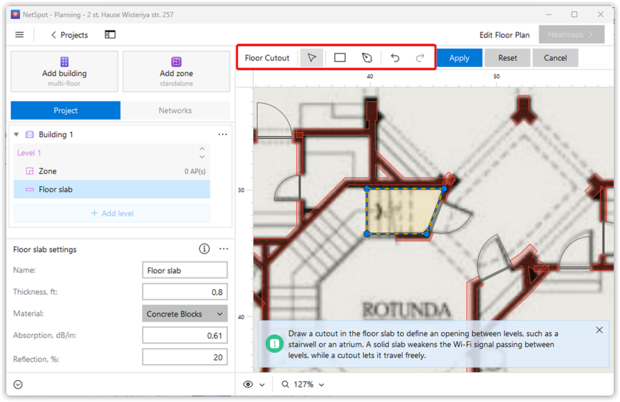Click the 0 AP(s) count text
Image resolution: width=620 pixels, height=402 pixels.
[195, 172]
